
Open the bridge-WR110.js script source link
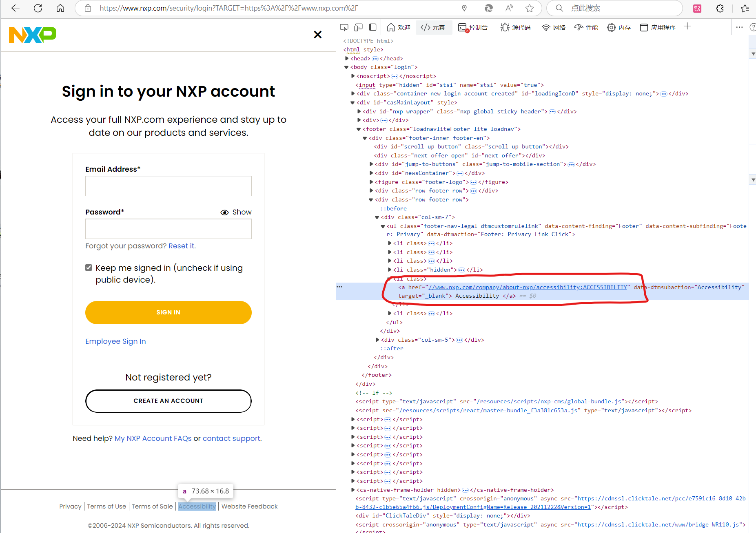pos(658,525)
